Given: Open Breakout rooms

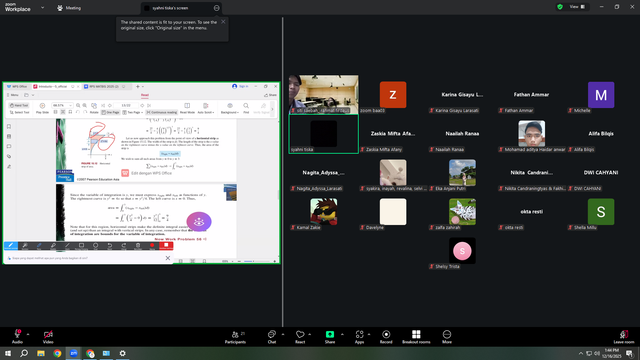Looking at the screenshot, I should pos(416,337).
